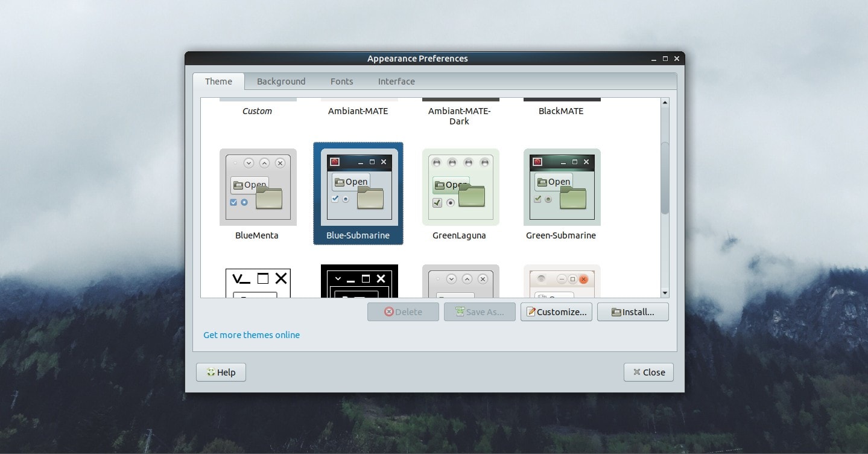Screen dimensions: 868x454
Task: Select the GreenLaguna theme thumbnail
Action: 460,187
